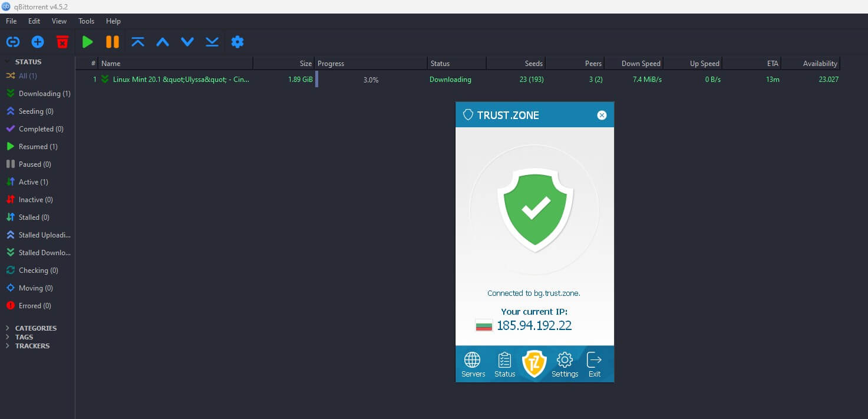The width and height of the screenshot is (868, 419).
Task: Collapse the STATUS section
Action: click(8, 62)
